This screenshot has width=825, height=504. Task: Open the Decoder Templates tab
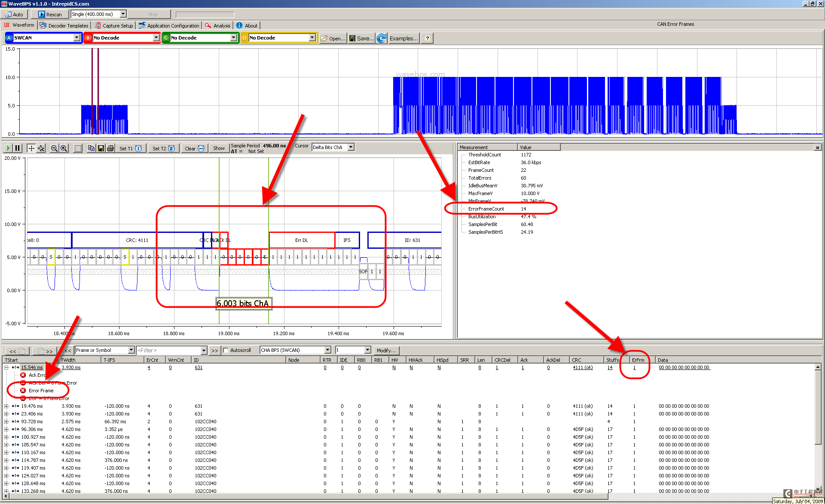click(x=64, y=26)
